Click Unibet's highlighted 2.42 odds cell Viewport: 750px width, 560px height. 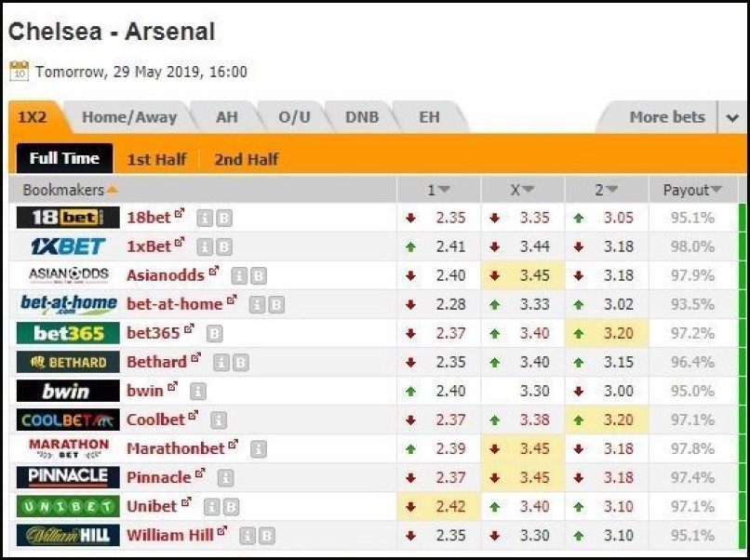pyautogui.click(x=438, y=506)
